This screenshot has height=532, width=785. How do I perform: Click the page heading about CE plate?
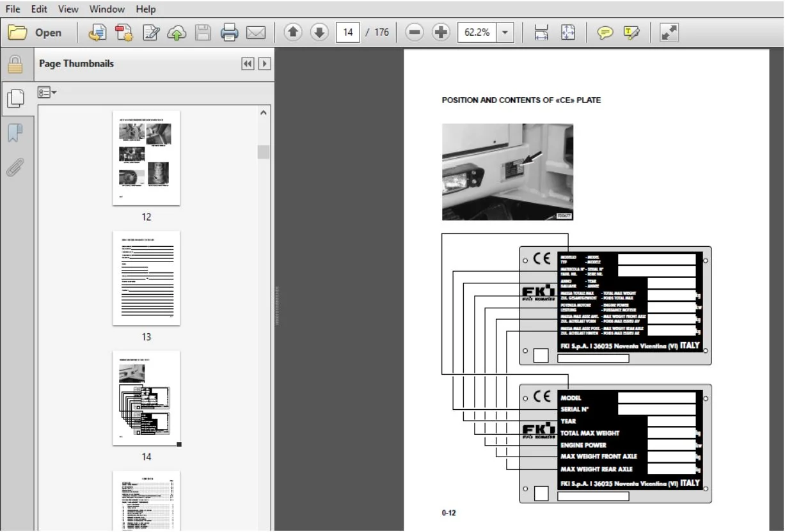521,100
